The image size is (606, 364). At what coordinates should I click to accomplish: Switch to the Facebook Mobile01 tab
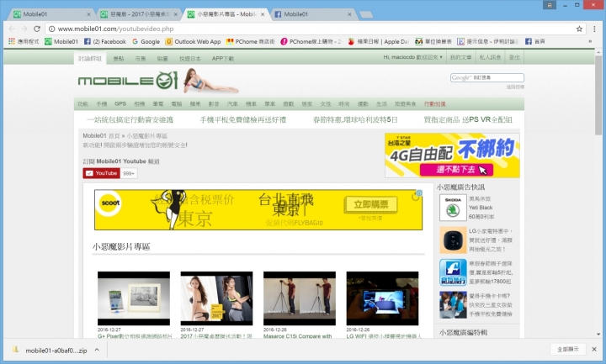tap(313, 14)
